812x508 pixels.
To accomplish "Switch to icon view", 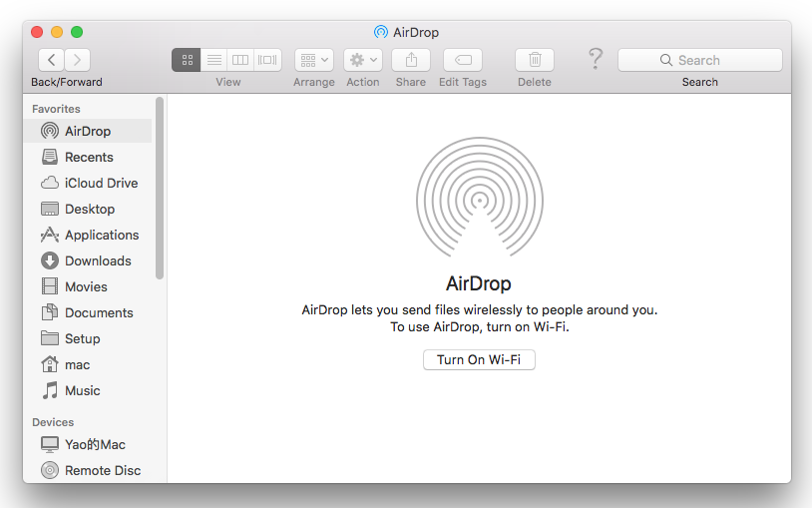I will tap(187, 60).
